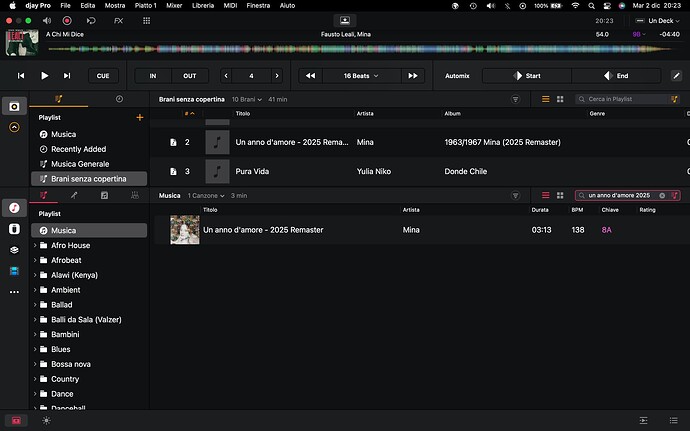
Task: Open the video source icon in the left sidebar
Action: pyautogui.click(x=16, y=270)
